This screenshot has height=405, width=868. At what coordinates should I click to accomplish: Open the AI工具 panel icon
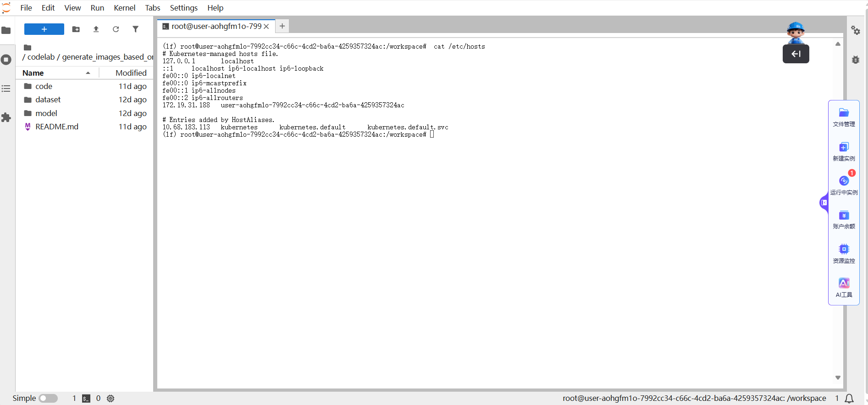pos(844,288)
